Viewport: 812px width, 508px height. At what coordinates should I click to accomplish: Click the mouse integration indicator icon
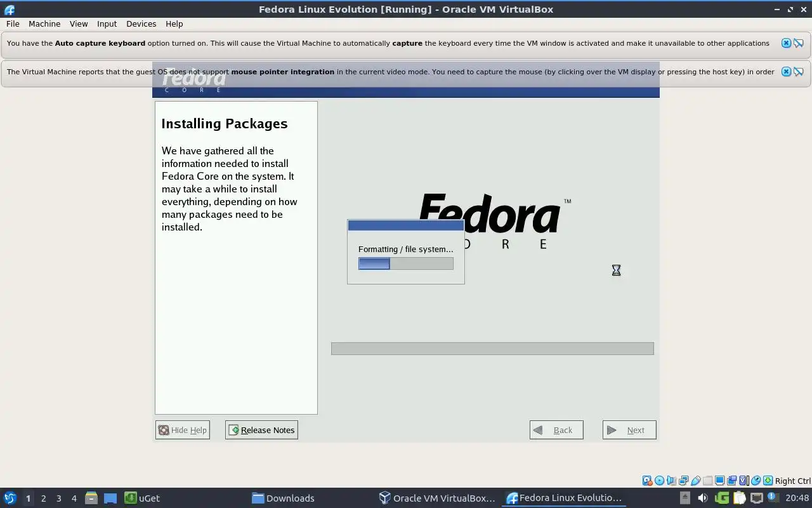click(756, 481)
